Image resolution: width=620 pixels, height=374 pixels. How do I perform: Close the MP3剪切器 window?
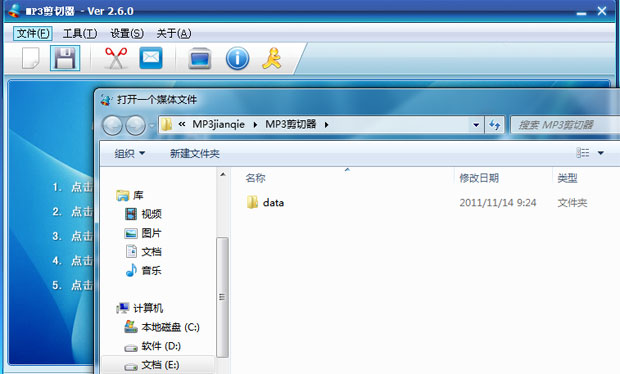click(602, 11)
